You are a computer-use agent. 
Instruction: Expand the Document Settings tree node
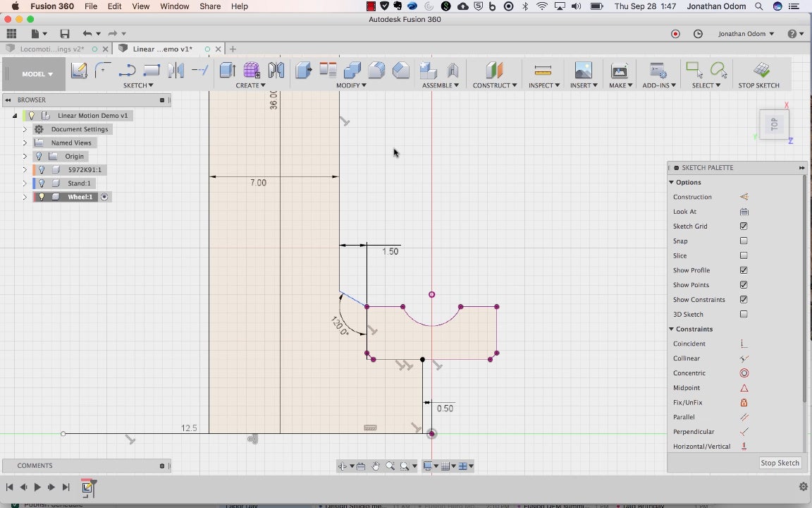[25, 129]
